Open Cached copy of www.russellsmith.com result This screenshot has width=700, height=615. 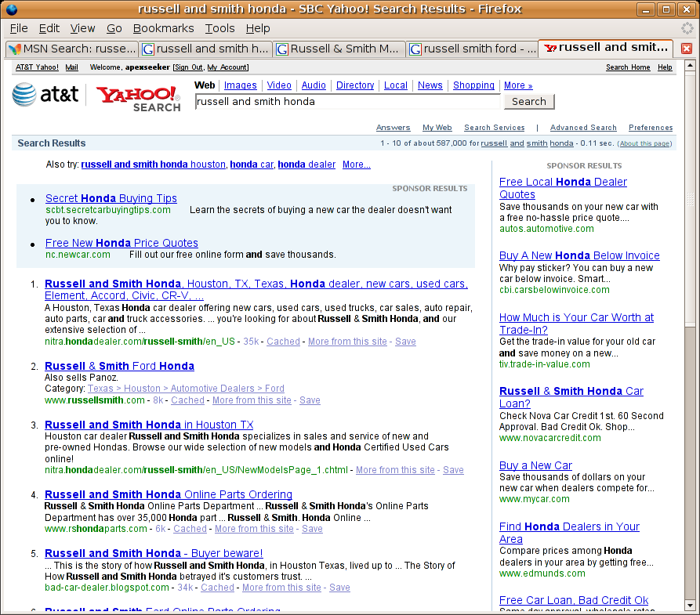187,400
